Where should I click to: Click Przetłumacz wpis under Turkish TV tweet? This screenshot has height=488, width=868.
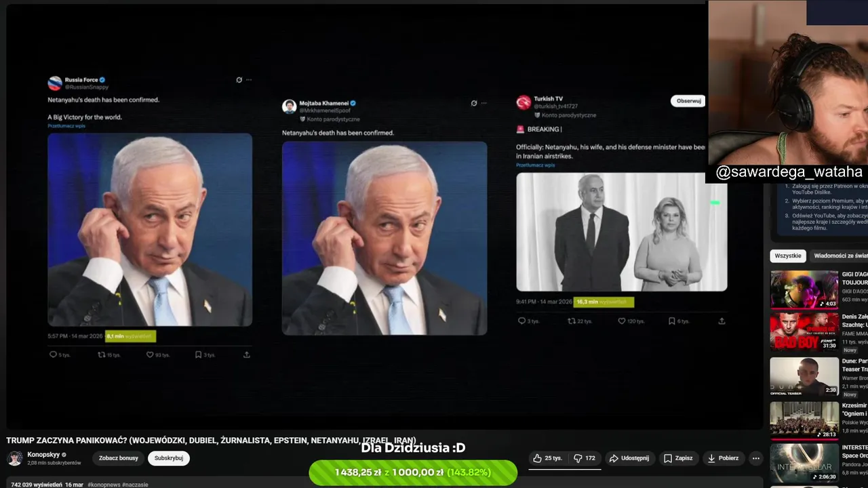coord(535,165)
